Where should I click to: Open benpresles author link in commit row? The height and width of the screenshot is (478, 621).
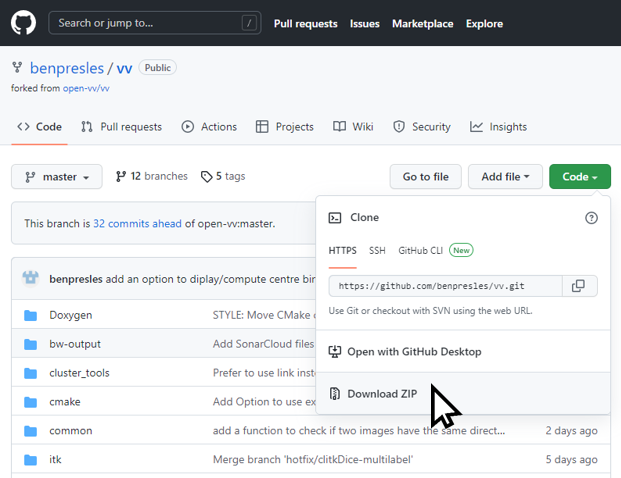point(76,279)
